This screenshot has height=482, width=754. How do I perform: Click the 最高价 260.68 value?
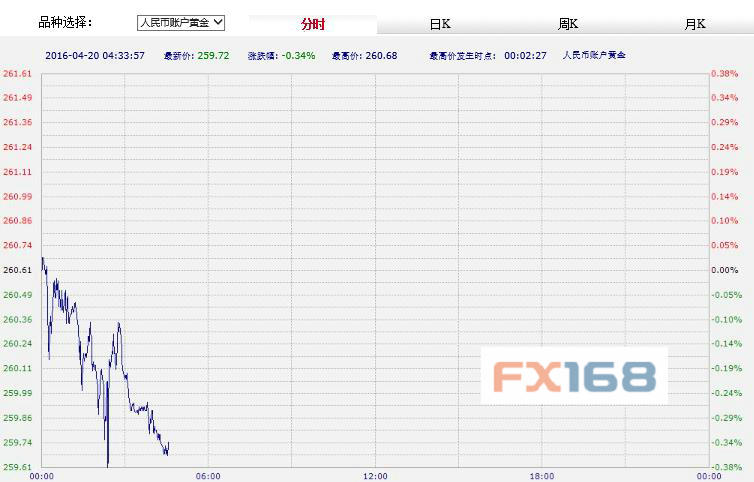pos(364,55)
